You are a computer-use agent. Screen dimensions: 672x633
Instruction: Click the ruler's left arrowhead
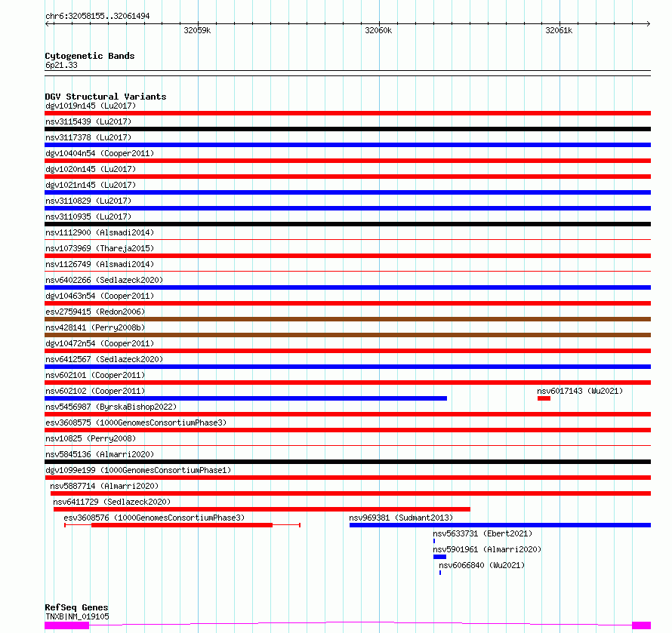click(47, 24)
